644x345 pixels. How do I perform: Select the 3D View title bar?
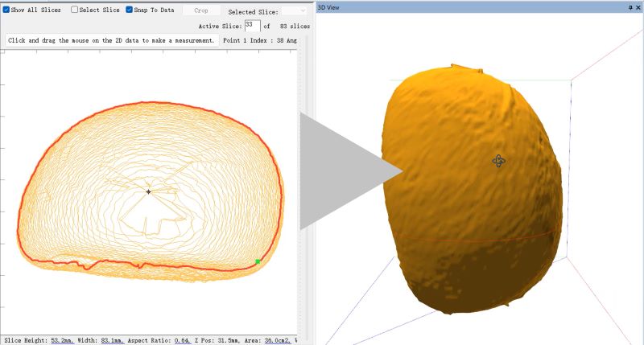coord(467,6)
